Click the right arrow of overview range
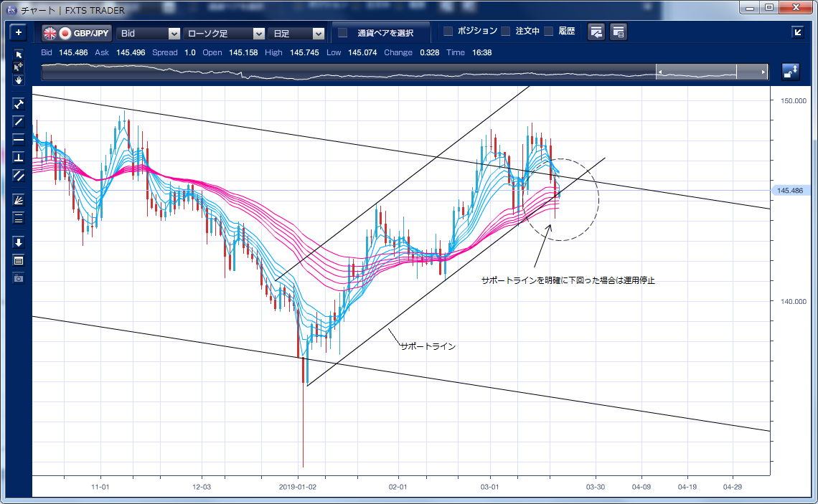Viewport: 818px width, 504px height. [763, 72]
